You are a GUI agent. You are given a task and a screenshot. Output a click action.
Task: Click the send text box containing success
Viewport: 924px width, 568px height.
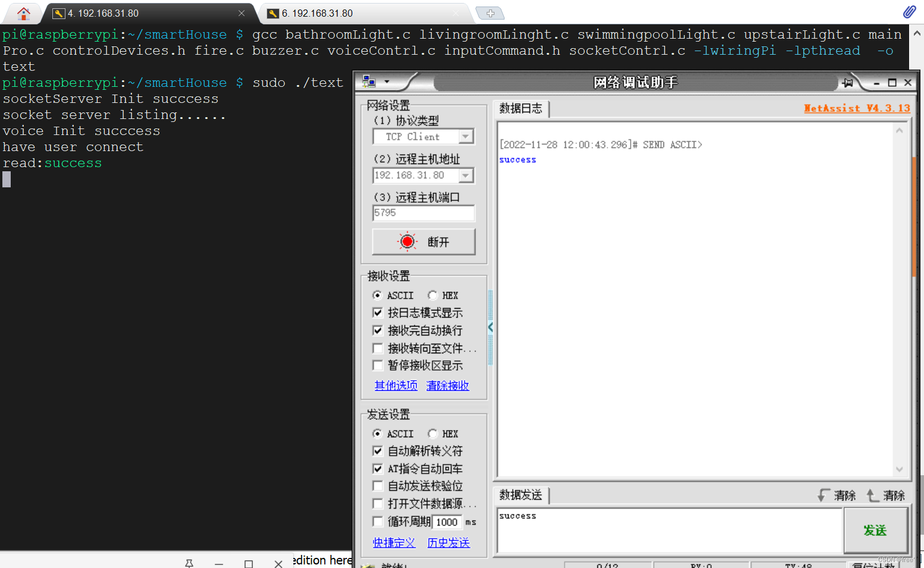(x=669, y=531)
